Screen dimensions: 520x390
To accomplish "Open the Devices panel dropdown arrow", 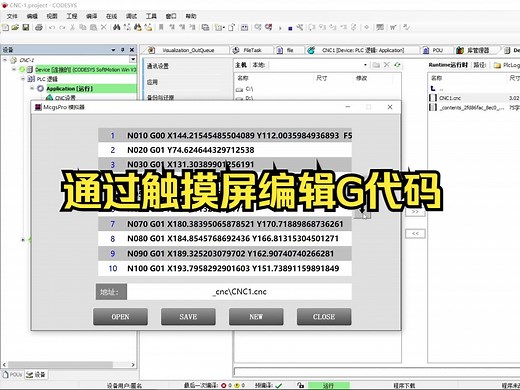I will [113, 50].
